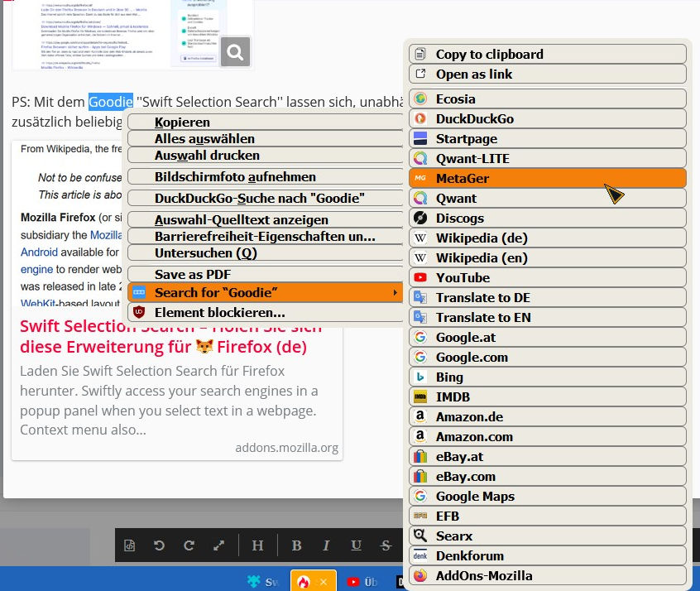Click the magnifier icon on the thumbnail

[235, 52]
